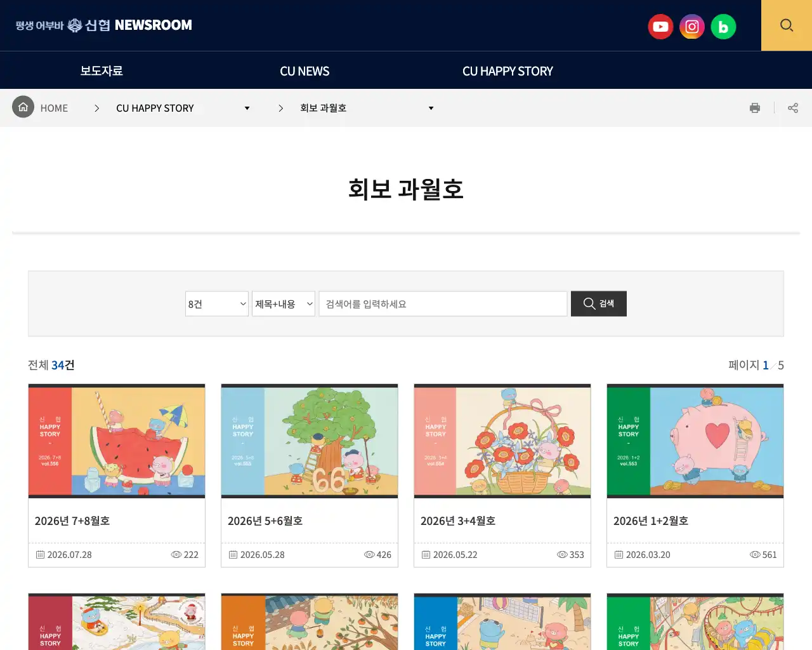Open the 2026년 1+2월호 piggy bank thumbnail
This screenshot has height=650, width=812.
[695, 441]
